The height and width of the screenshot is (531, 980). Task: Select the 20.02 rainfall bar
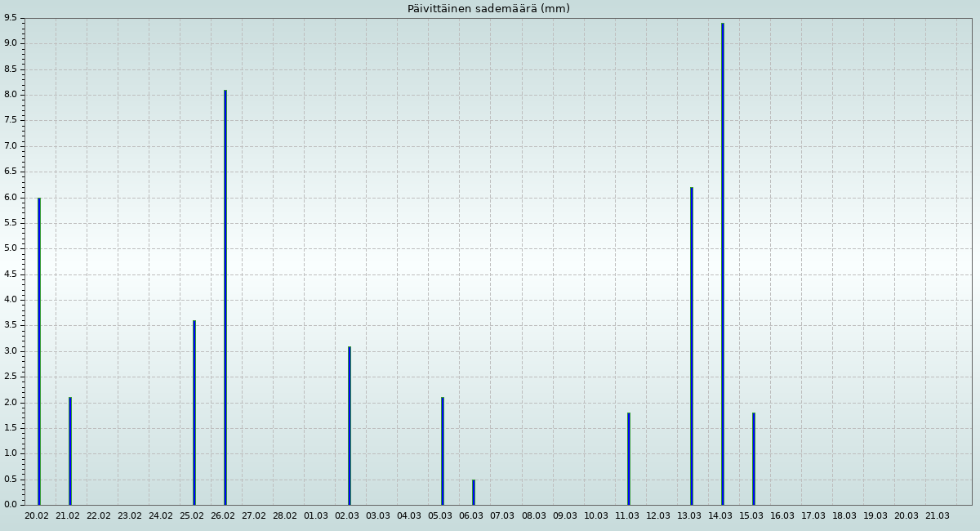38,351
